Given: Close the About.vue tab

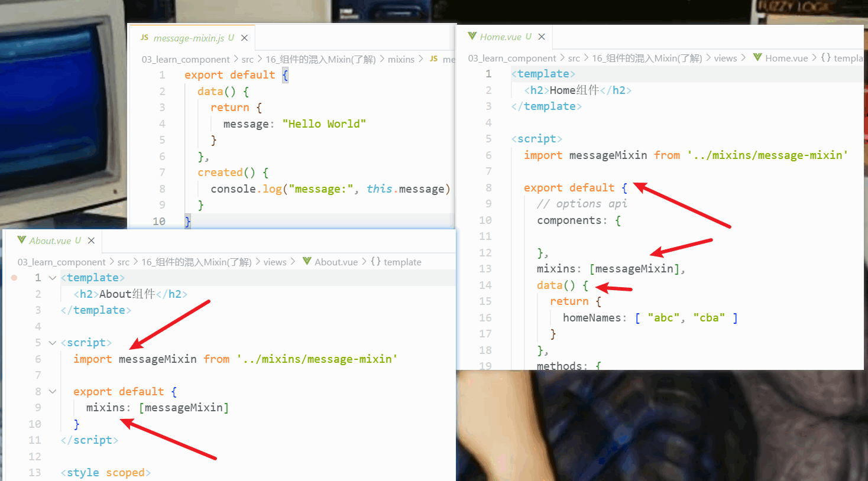Looking at the screenshot, I should pos(91,240).
